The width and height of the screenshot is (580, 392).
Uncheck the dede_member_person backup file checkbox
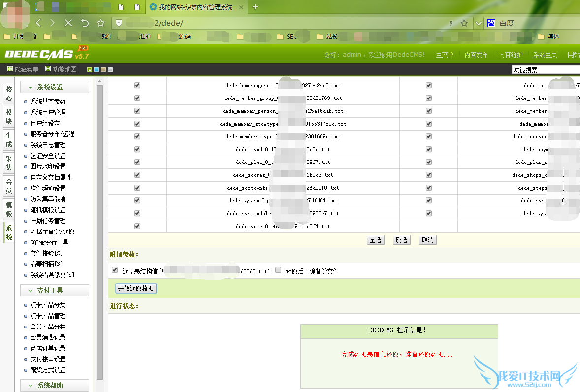point(137,111)
